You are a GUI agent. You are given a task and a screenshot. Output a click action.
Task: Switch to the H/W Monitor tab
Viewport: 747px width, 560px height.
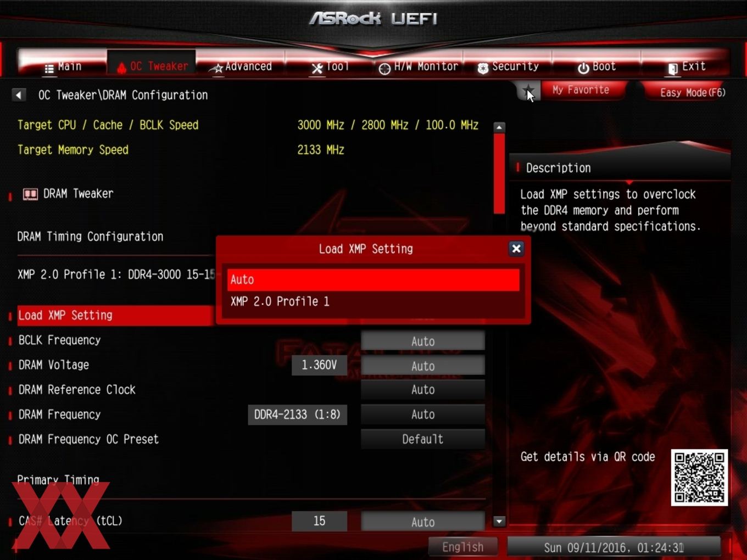tap(419, 66)
